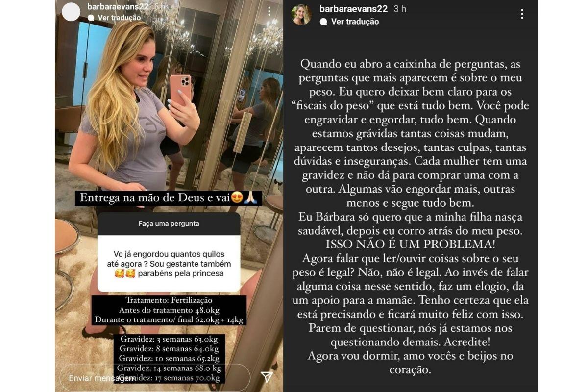Open the left story's three-dot options menu
Viewport: 588px width, 392px height.
click(269, 11)
